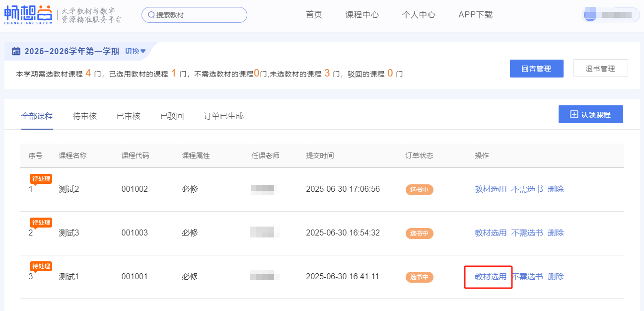The height and width of the screenshot is (311, 644).
Task: Switch to the 已驳回 tab
Action: point(172,116)
